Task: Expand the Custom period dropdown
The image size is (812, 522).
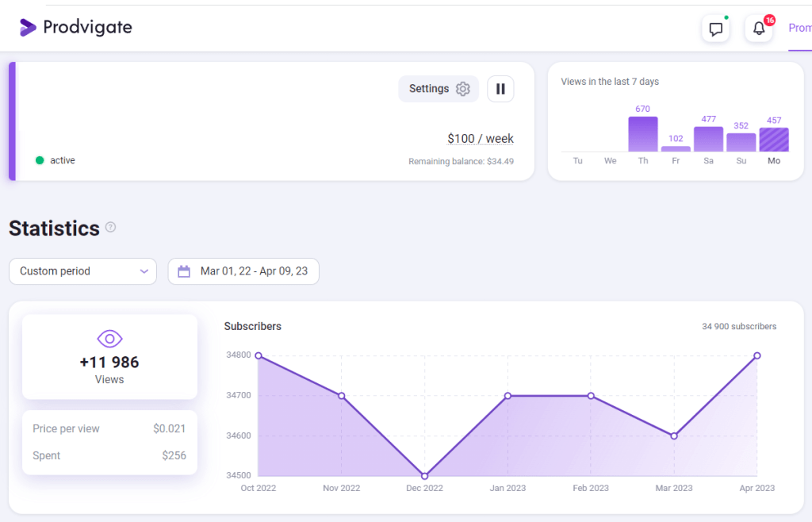Action: pos(83,271)
